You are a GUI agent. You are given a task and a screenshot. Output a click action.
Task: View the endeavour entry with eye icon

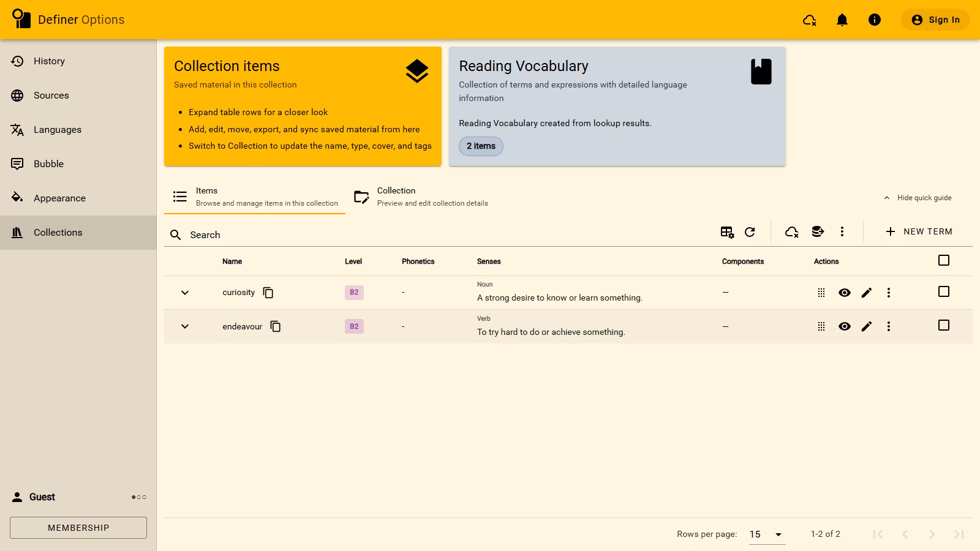(x=845, y=326)
